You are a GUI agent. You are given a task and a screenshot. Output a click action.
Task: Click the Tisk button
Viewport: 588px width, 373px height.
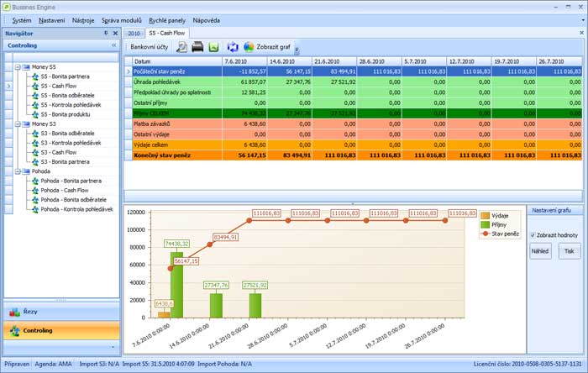570,250
